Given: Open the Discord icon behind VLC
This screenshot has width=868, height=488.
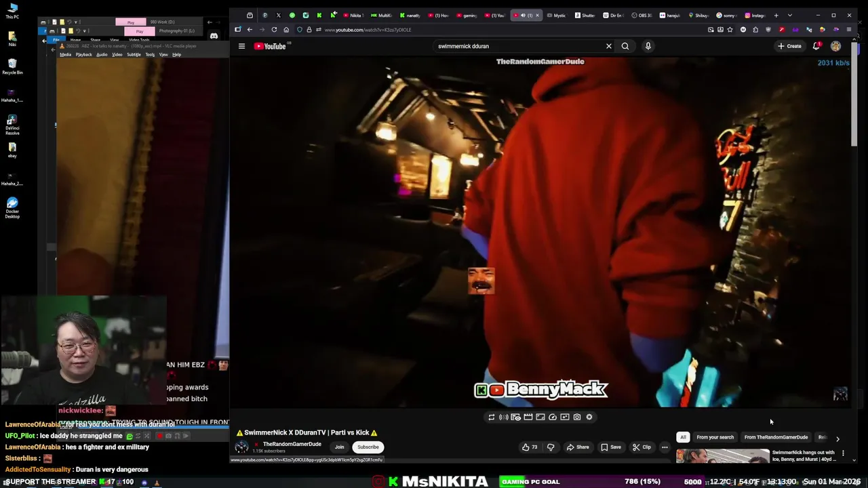Looking at the screenshot, I should click(214, 36).
